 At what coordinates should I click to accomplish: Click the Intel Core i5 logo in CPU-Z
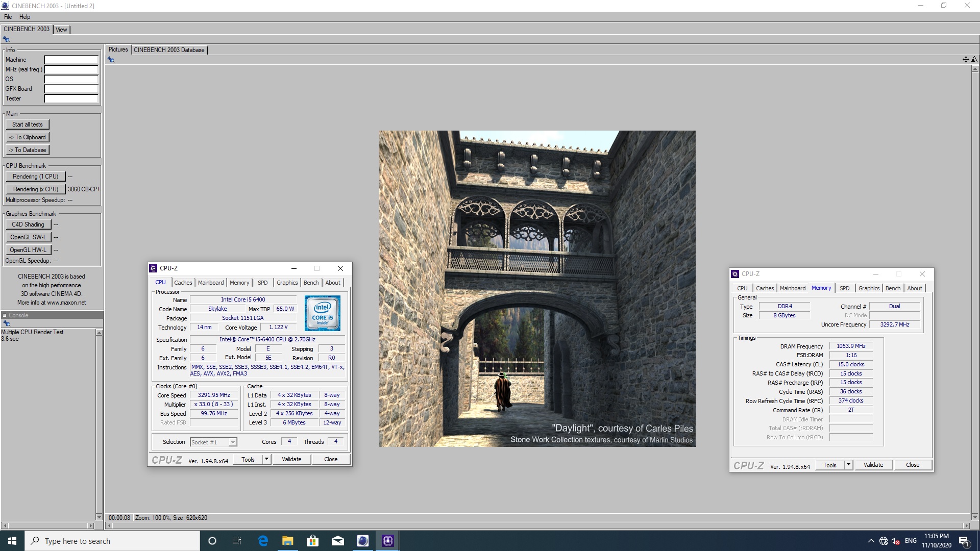[323, 313]
